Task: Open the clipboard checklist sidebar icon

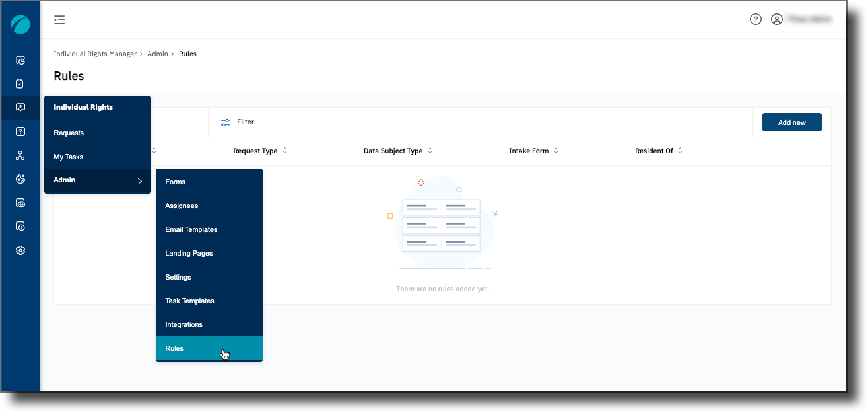Action: pos(20,84)
